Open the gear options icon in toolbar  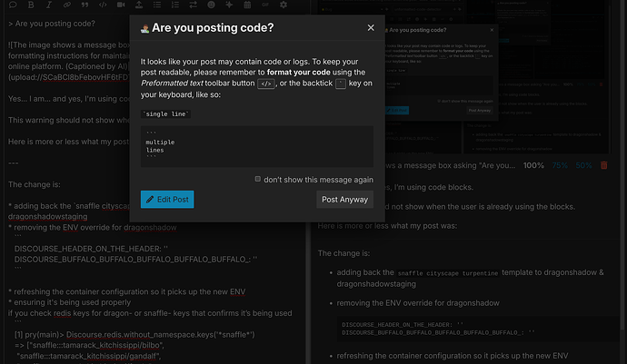pos(284,5)
